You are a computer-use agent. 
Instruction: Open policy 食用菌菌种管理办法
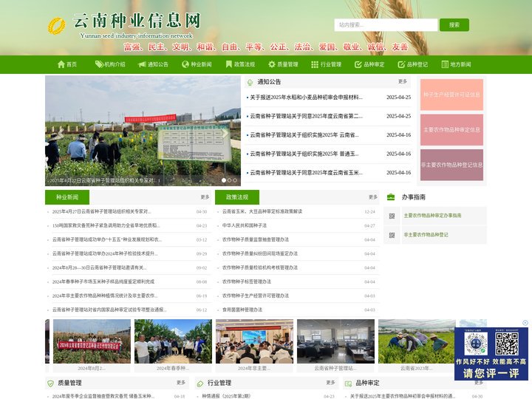pyautogui.click(x=242, y=310)
